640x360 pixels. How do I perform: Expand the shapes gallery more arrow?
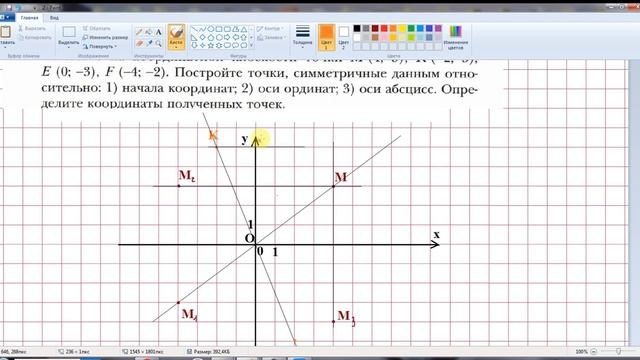click(x=251, y=45)
